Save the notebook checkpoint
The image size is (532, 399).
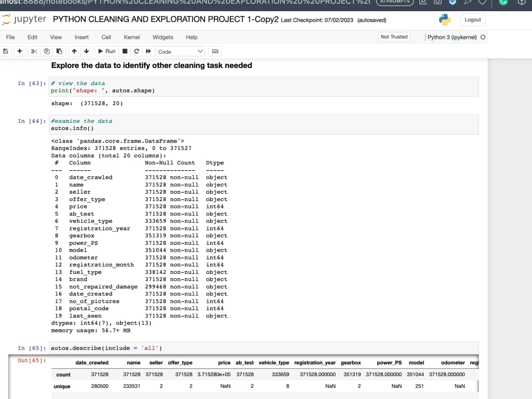coord(5,51)
